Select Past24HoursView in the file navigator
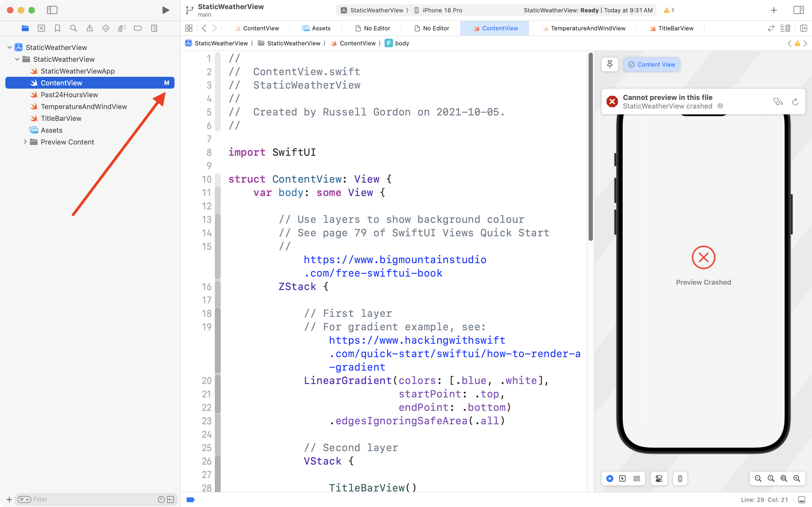812x507 pixels. coord(69,95)
